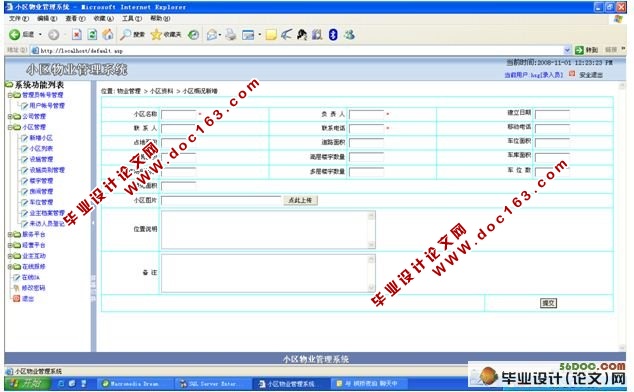Click the Messenger icon after Bluetooth

tap(349, 35)
